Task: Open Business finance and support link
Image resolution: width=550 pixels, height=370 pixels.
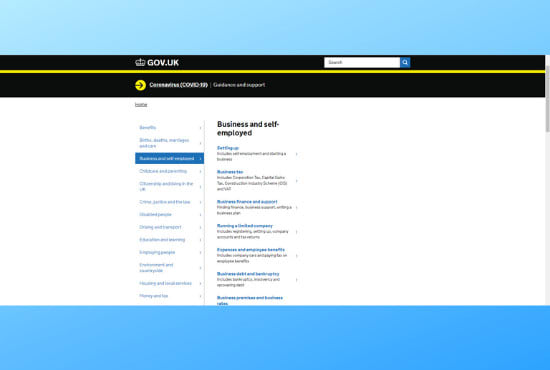Action: click(x=247, y=202)
